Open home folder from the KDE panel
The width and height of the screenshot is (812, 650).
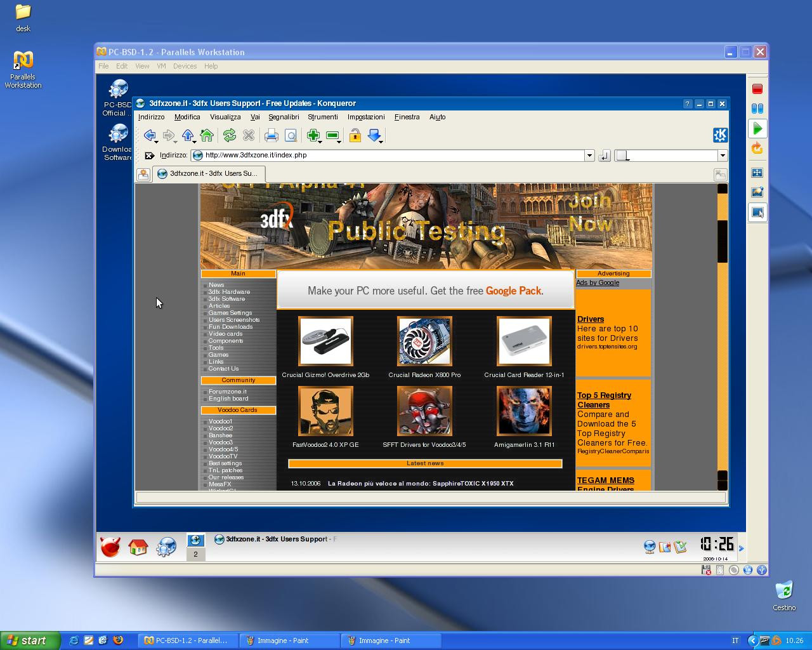pyautogui.click(x=138, y=547)
